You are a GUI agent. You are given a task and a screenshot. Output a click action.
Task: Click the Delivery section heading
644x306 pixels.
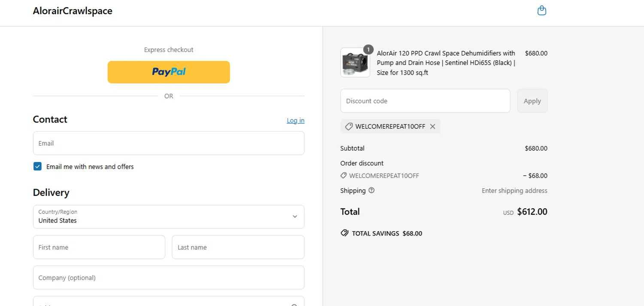pos(51,193)
